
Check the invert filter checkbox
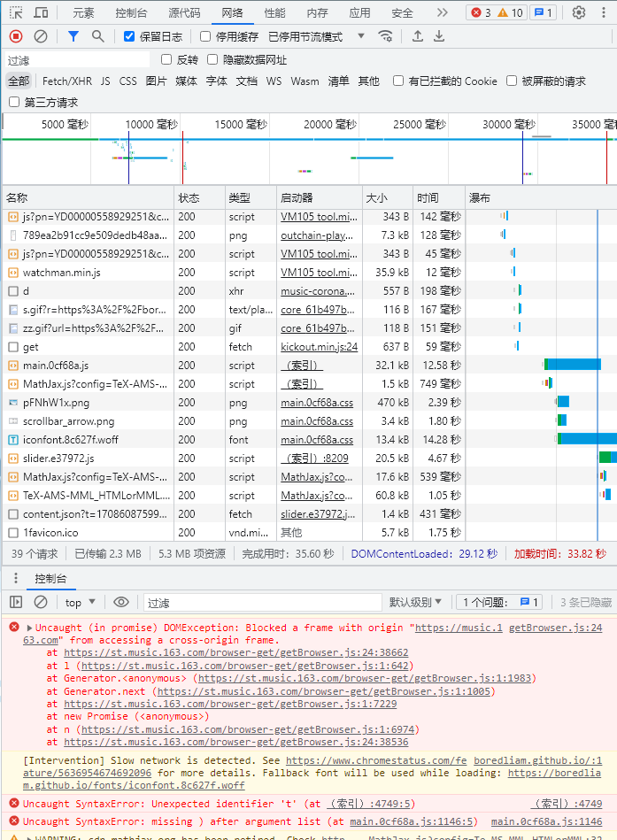tap(166, 59)
